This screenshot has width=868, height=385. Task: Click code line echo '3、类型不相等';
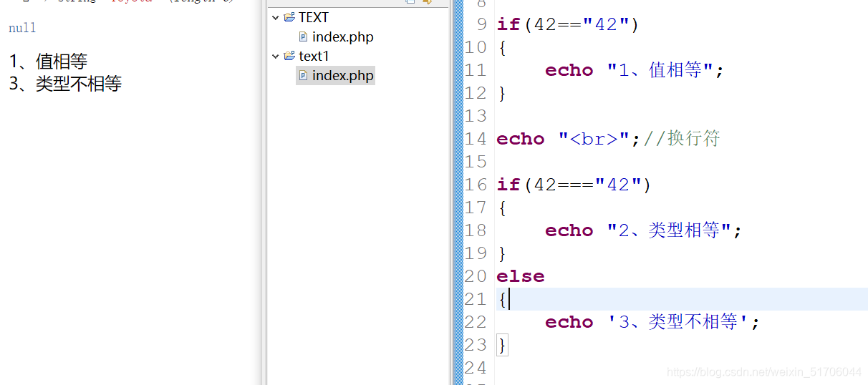coord(652,322)
